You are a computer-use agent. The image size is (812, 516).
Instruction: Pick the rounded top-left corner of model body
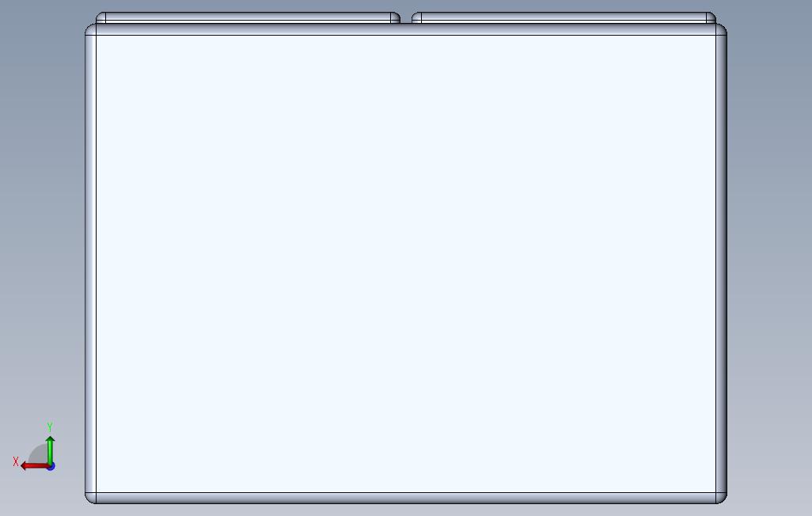coord(91,29)
